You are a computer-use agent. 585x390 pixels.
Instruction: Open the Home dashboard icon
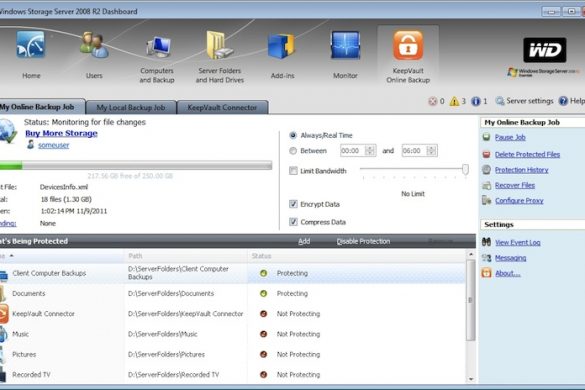(x=31, y=45)
